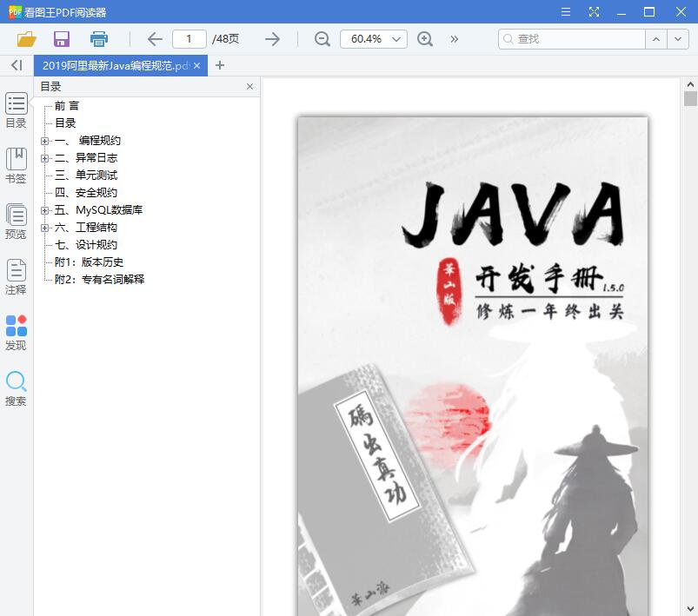
Task: Collapse the sidebar panel arrow
Action: pos(17,65)
